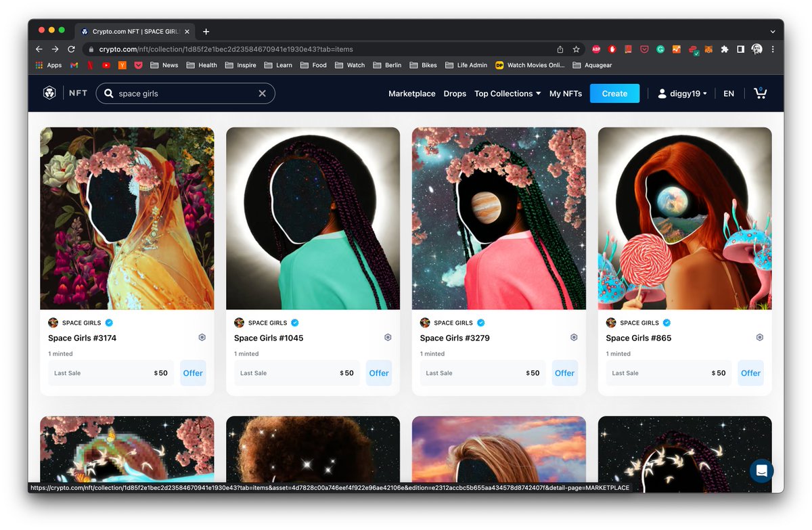This screenshot has height=530, width=812.
Task: Open the Gmail bookmark
Action: tap(74, 65)
